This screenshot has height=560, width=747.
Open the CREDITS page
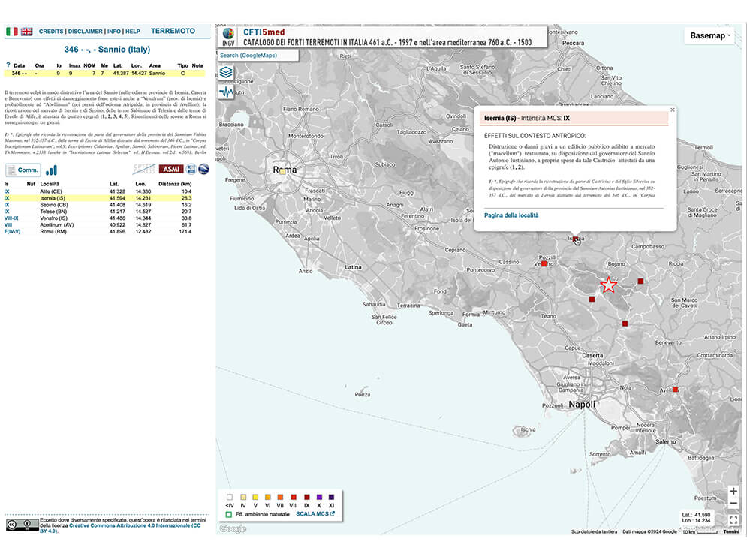coord(51,32)
